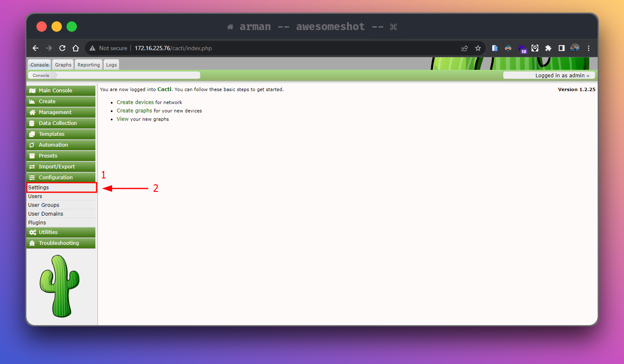Click the browser back arrow
624x364 pixels.
36,48
